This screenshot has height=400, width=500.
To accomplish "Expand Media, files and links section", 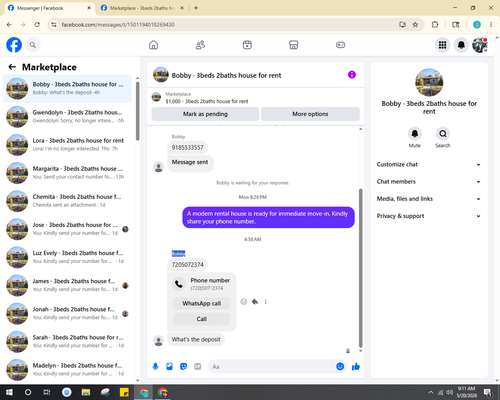I will (429, 199).
